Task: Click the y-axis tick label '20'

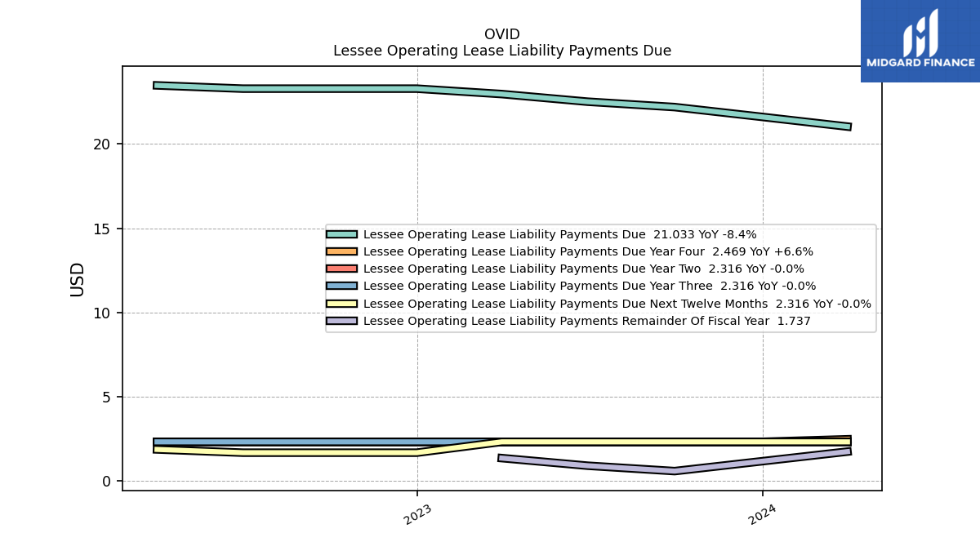Action: coord(102,144)
